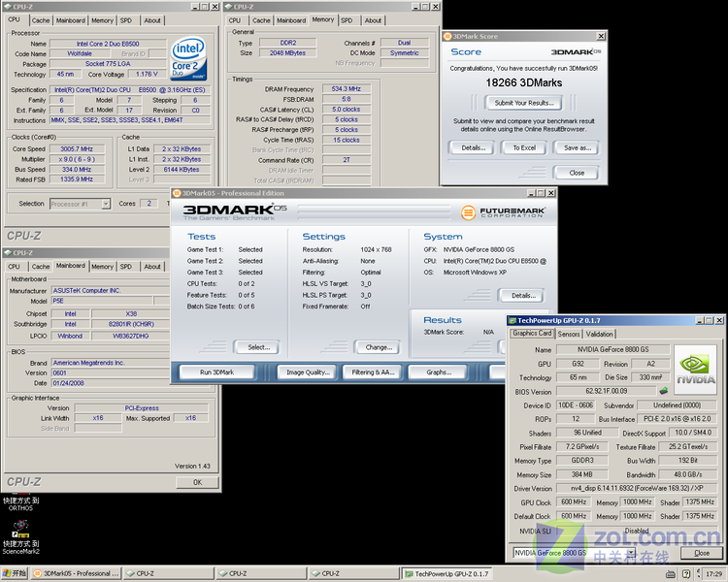Click the Level 2 cache value 6144 KBytes
Screen dimensions: 728x582
pos(182,170)
